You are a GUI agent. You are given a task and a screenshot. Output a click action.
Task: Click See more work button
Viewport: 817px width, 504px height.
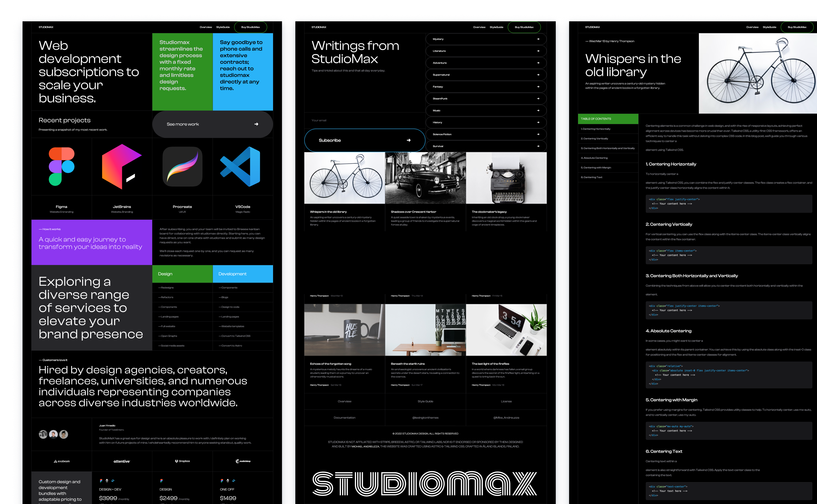[213, 123]
